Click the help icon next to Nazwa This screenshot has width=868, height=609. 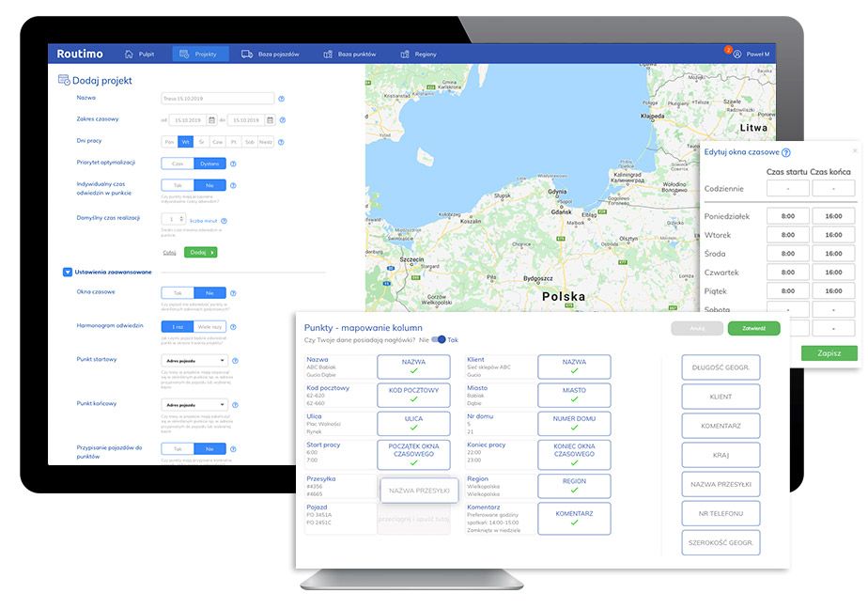(x=281, y=99)
